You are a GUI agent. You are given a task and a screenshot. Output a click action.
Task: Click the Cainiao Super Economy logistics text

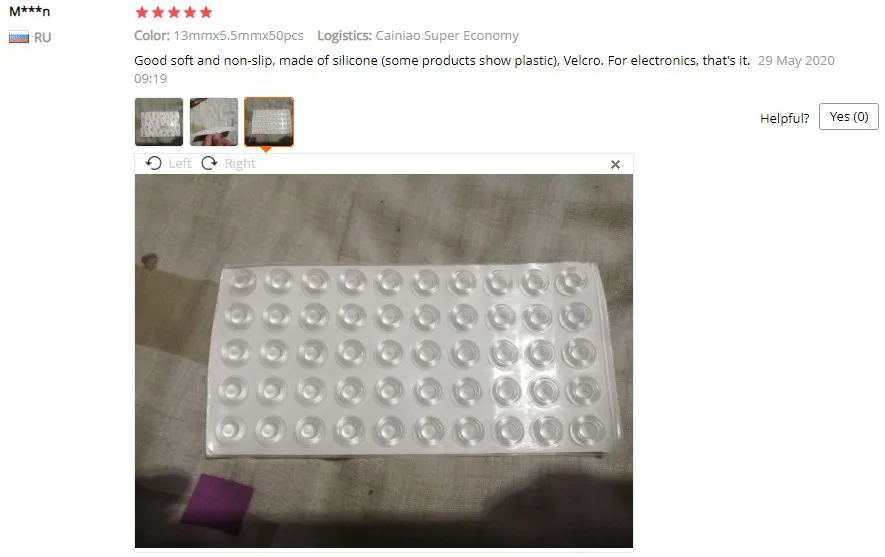(447, 36)
